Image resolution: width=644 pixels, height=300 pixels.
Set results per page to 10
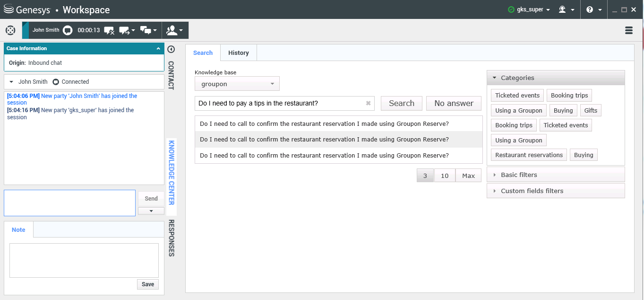click(444, 176)
